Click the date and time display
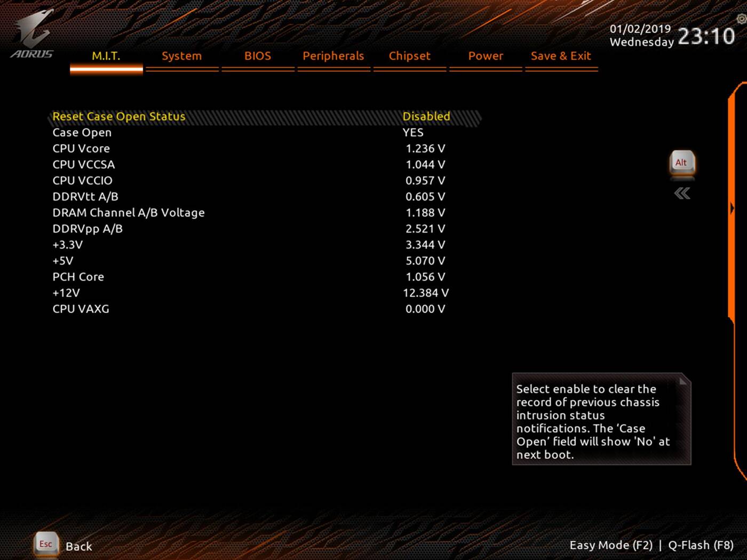Screen dimensions: 747x560 [x=670, y=33]
